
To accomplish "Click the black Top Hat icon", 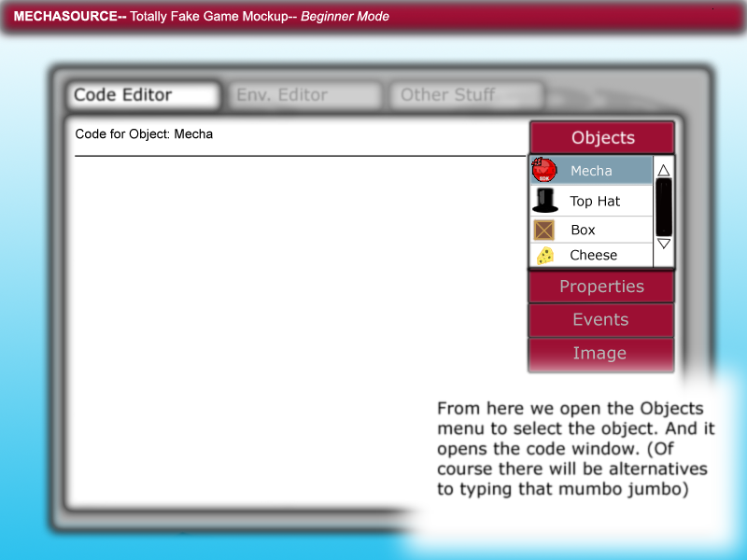I will coord(544,201).
